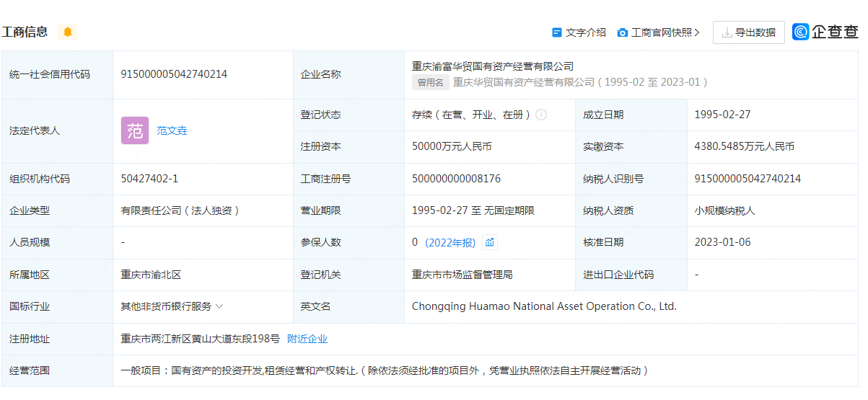Click the 参保人数 label cell
Viewport: 868px width, 400px height.
[x=348, y=242]
